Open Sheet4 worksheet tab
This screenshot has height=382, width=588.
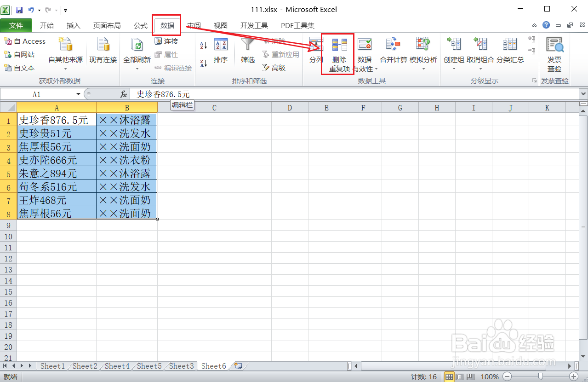117,366
